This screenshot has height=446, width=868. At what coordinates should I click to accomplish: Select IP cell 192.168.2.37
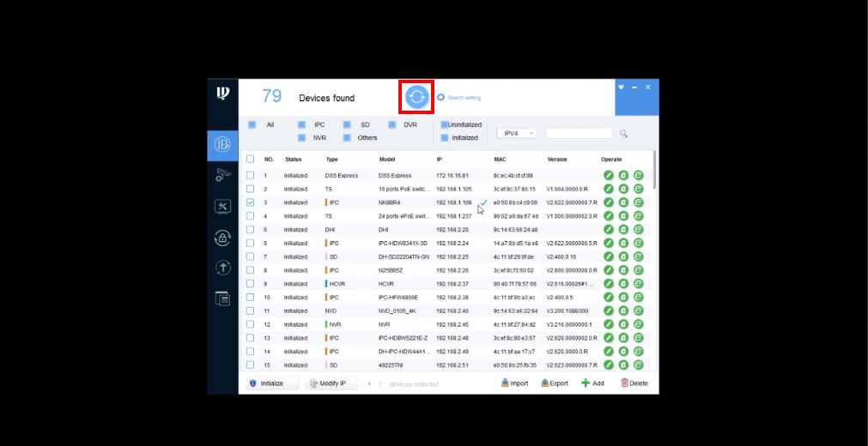[x=452, y=284]
